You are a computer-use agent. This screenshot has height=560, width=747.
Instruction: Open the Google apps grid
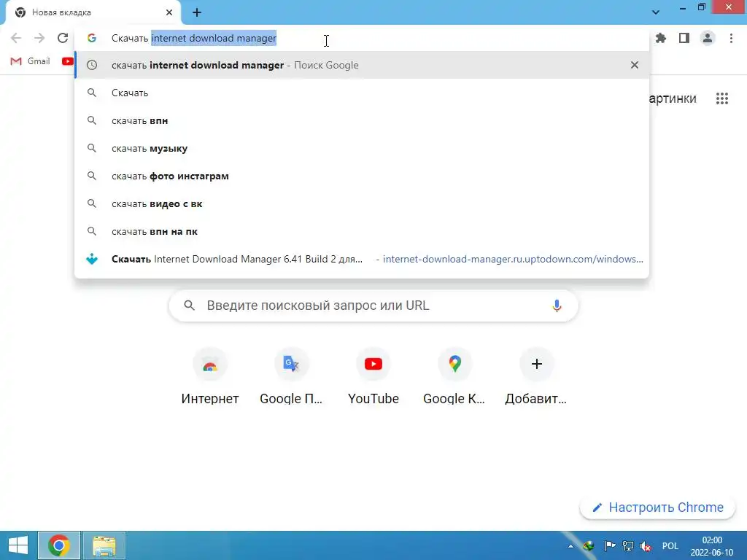pos(721,98)
